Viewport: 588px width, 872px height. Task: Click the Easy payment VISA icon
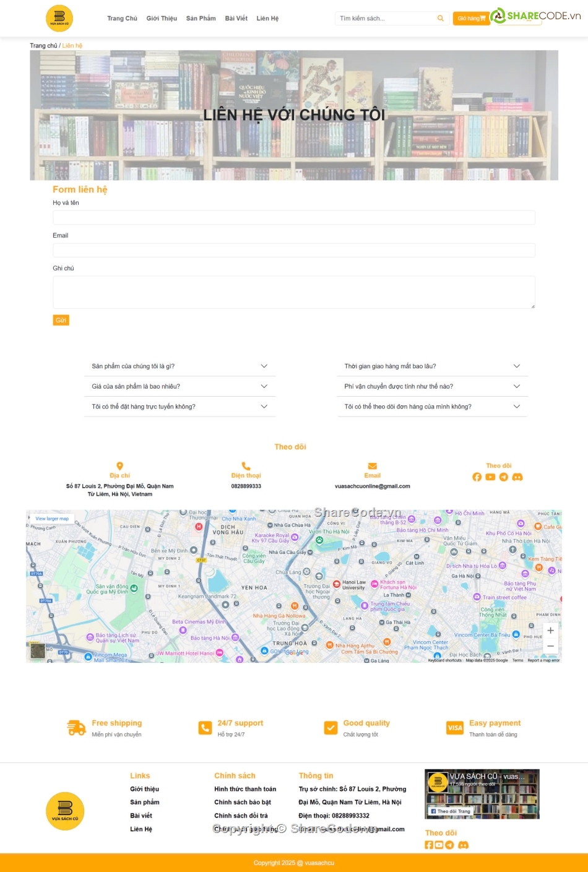click(x=455, y=728)
